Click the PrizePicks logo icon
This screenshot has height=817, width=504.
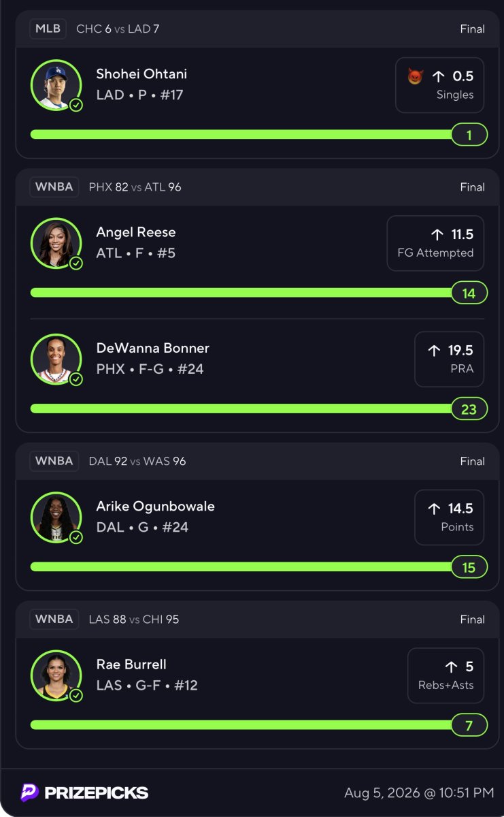pos(29,792)
